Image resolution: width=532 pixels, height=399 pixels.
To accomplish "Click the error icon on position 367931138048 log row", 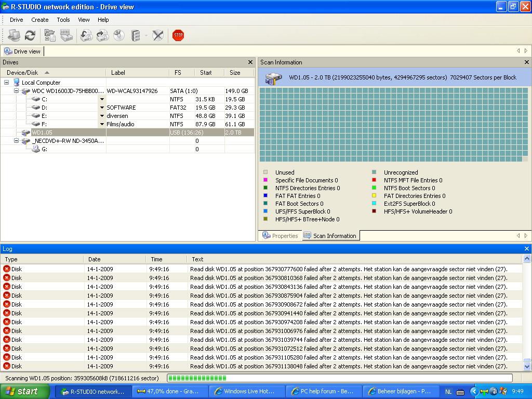I will tap(6, 366).
